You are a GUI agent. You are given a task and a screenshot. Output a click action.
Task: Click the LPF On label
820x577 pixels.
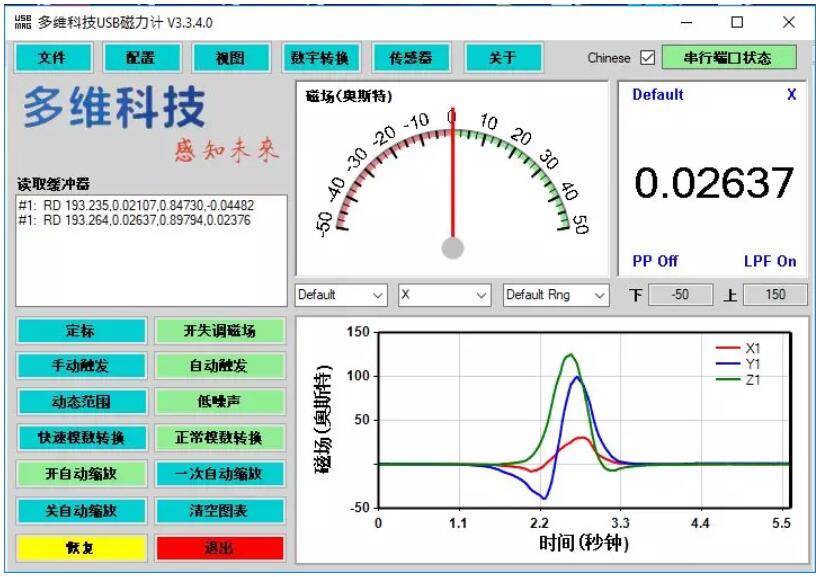(770, 261)
